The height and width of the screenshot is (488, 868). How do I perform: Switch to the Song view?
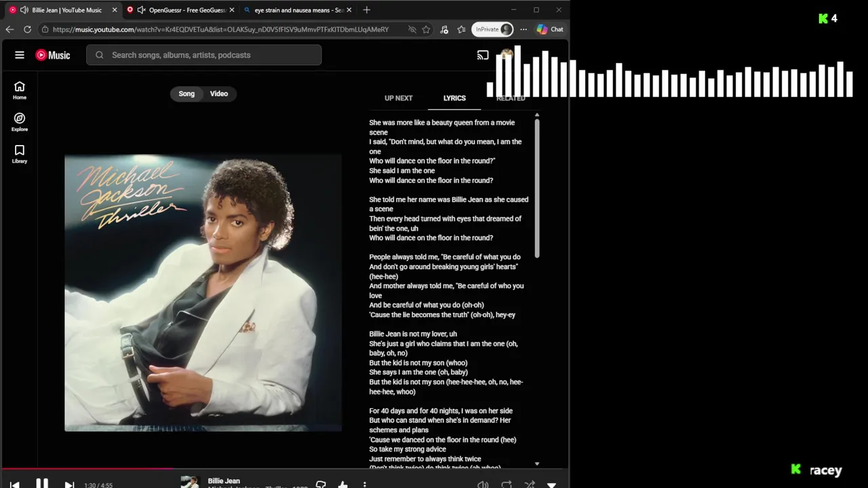(x=186, y=94)
